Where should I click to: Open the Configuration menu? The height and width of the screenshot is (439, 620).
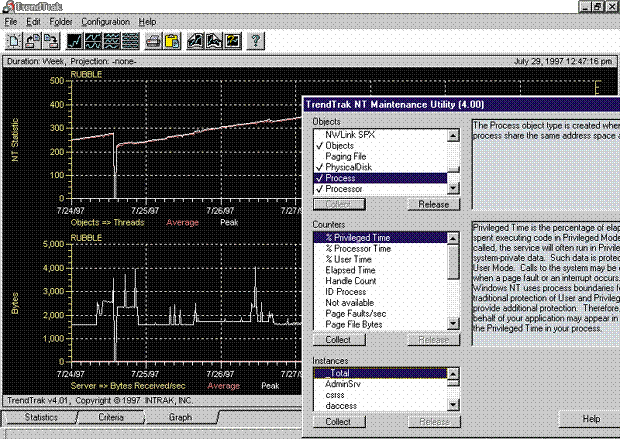click(x=106, y=22)
